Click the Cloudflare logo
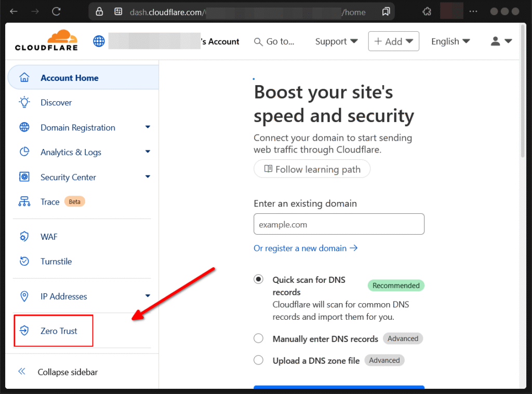The height and width of the screenshot is (394, 532). coord(46,39)
